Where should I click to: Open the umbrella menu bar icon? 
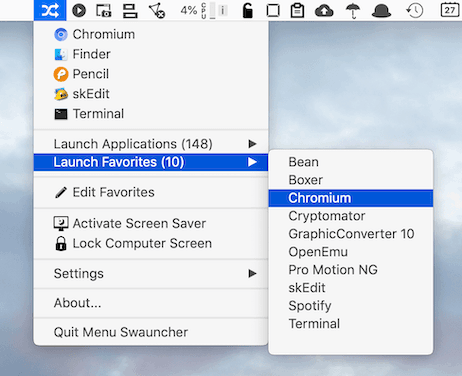353,11
